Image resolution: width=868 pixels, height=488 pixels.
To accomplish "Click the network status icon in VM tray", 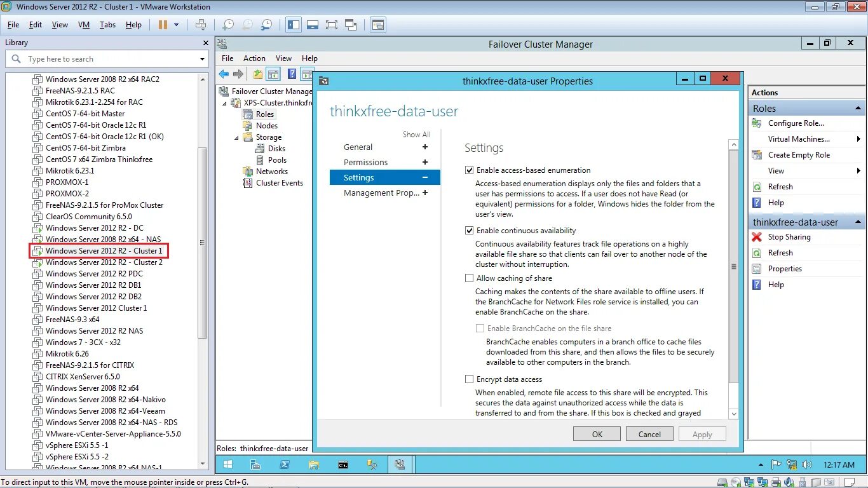I will point(792,465).
